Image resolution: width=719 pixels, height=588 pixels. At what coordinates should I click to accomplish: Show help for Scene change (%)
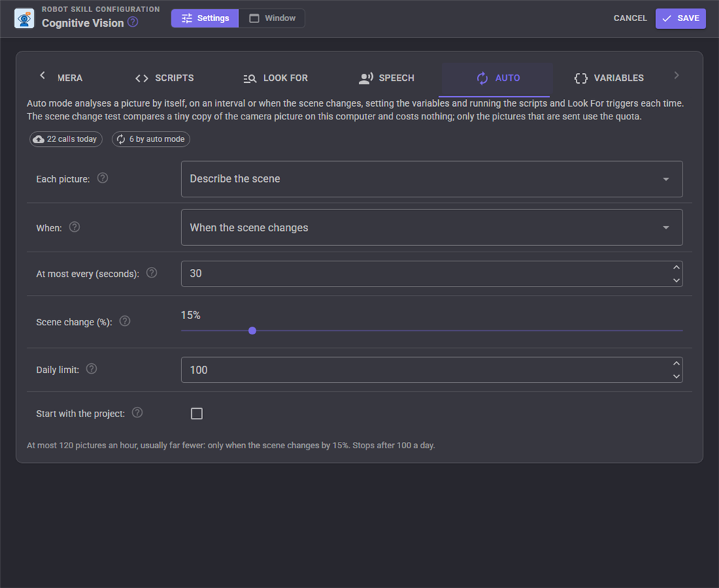coord(125,321)
